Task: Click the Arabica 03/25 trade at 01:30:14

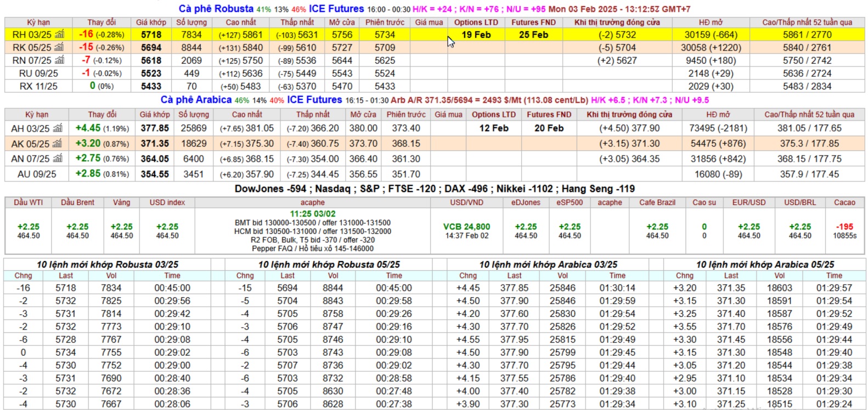Action: [x=548, y=288]
